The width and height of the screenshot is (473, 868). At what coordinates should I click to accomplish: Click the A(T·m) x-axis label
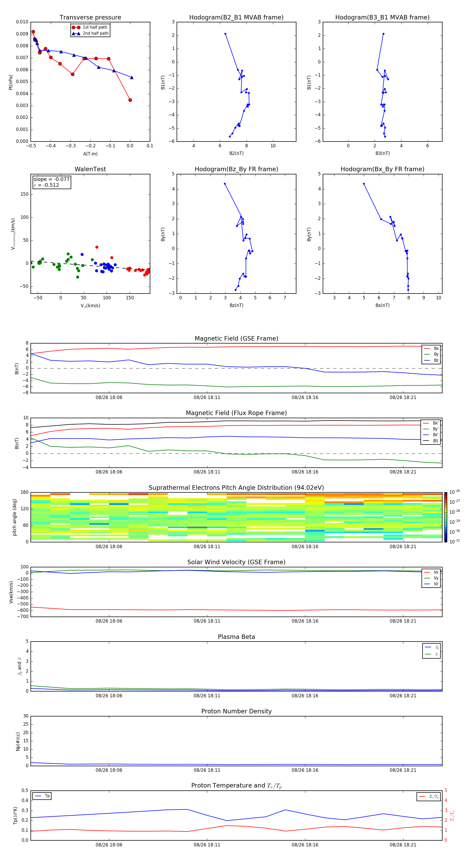pos(90,154)
